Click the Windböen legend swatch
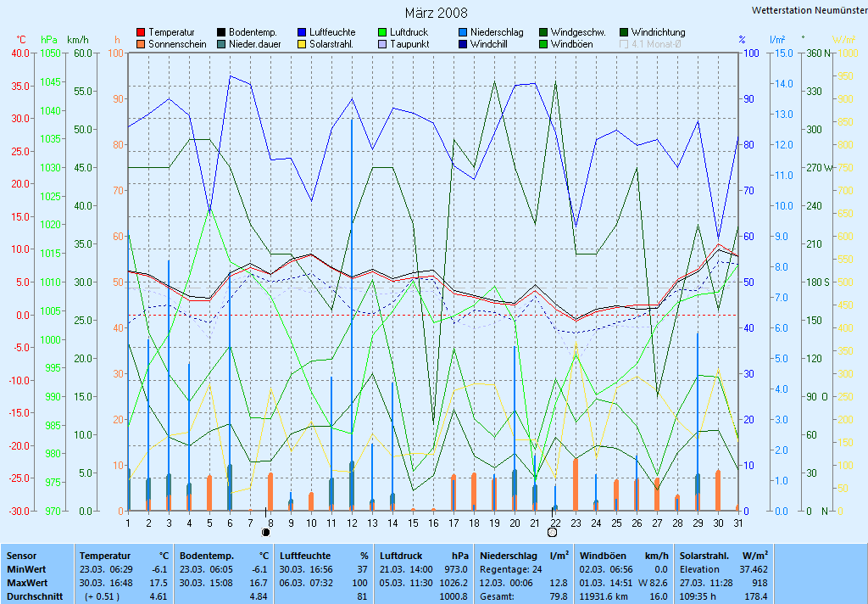 [543, 44]
